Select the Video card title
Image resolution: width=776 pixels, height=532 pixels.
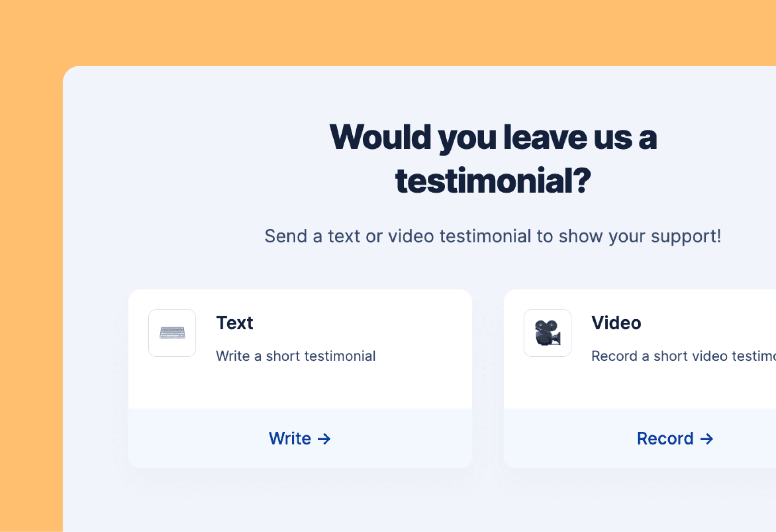[x=616, y=323]
